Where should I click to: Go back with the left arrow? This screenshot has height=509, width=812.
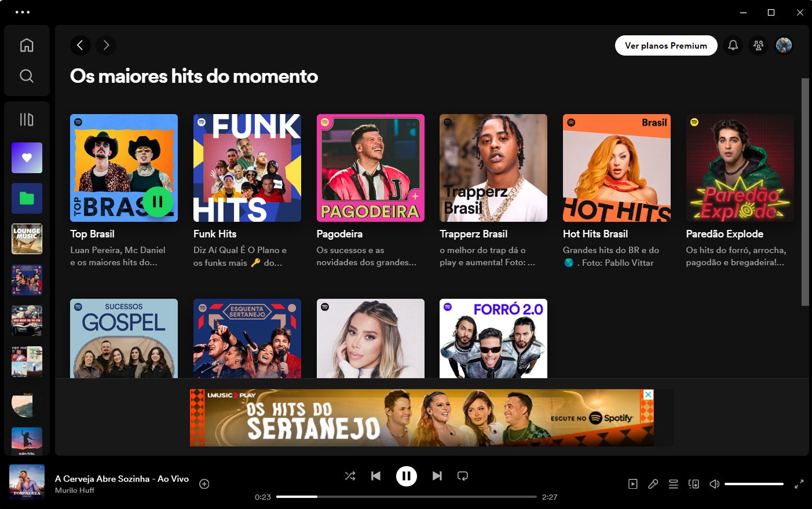tap(81, 45)
